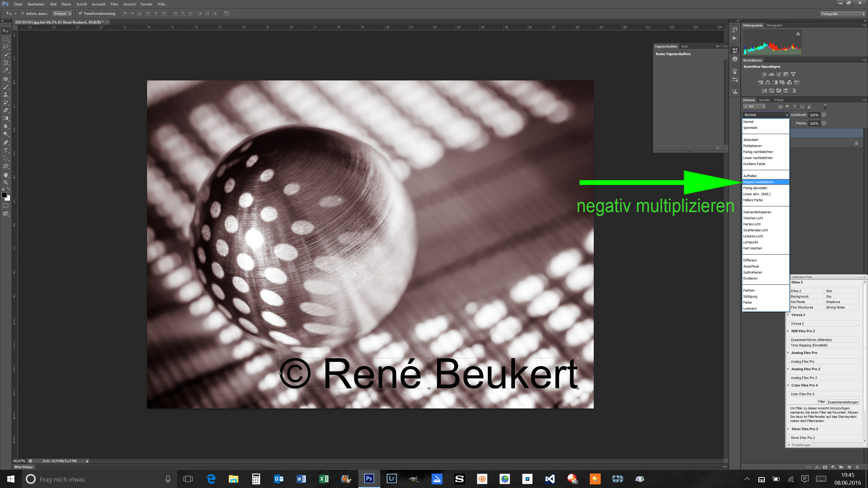The height and width of the screenshot is (488, 868).
Task: Switch to the Kanäle tab
Action: (764, 100)
